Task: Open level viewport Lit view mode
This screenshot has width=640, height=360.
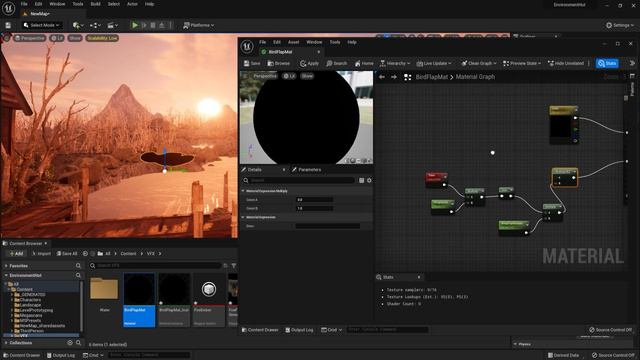Action: [57, 38]
